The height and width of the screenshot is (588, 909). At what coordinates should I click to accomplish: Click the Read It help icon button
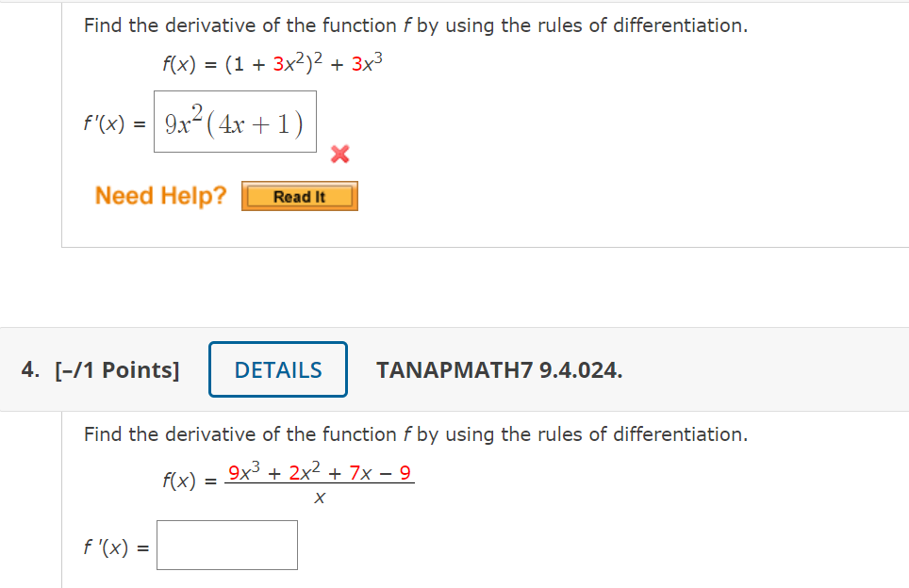[x=300, y=196]
